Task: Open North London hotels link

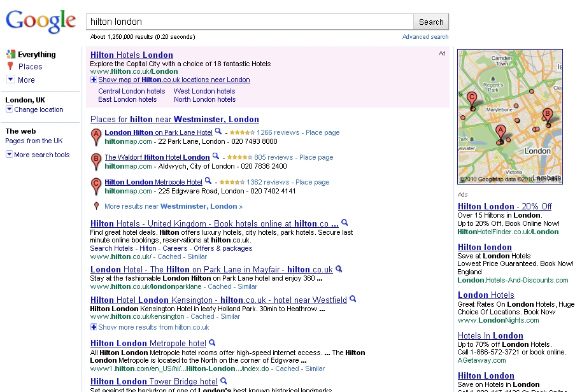Action: pyautogui.click(x=205, y=99)
